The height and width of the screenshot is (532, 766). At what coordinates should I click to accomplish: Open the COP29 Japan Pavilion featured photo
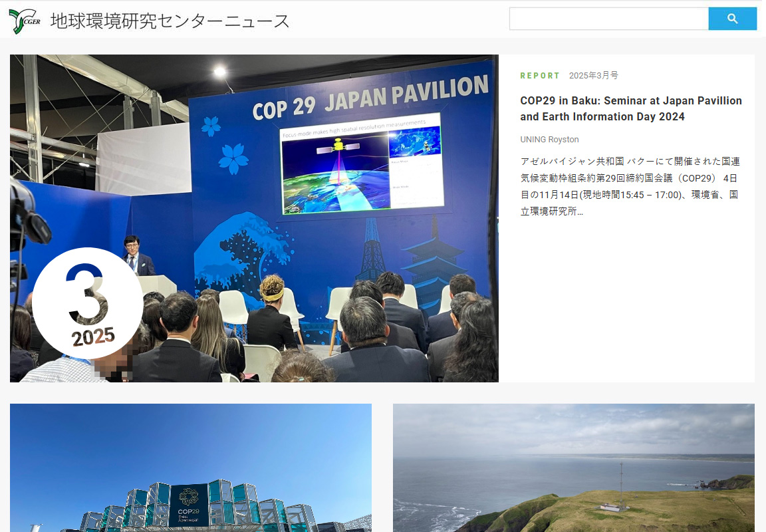click(x=254, y=218)
